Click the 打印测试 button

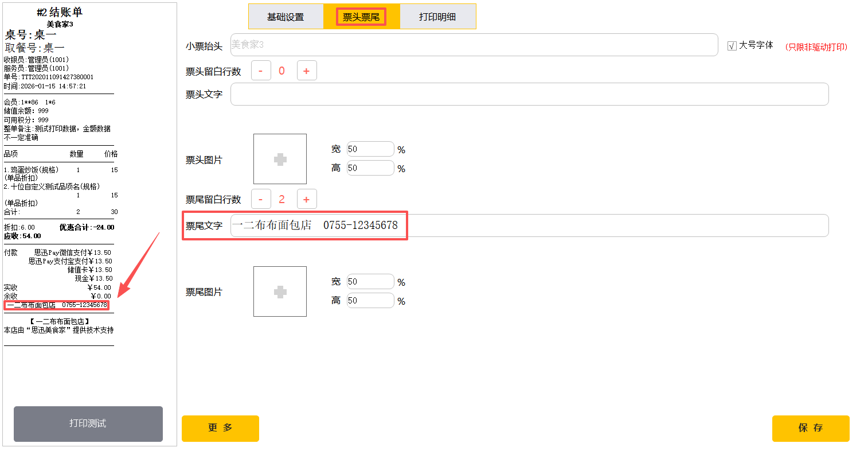(x=88, y=423)
